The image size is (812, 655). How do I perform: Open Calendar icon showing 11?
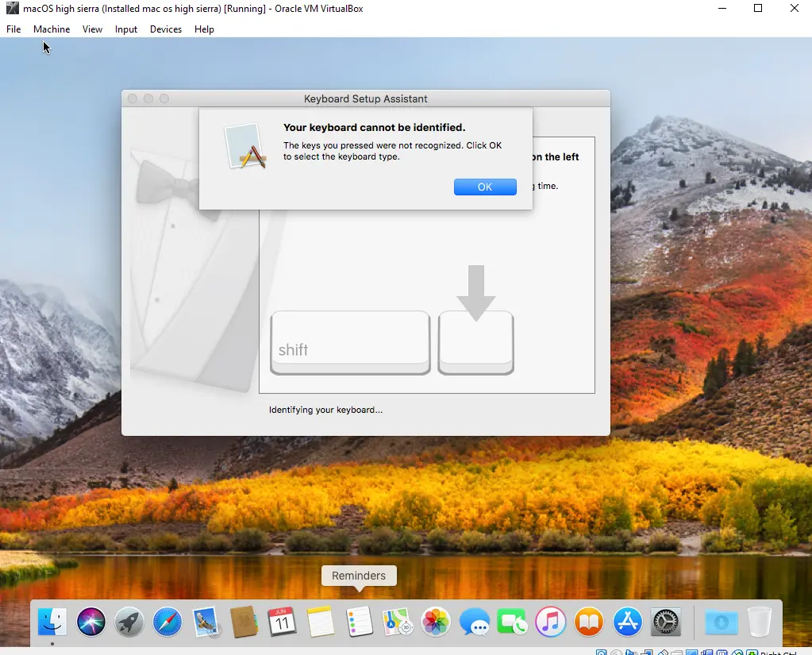pyautogui.click(x=283, y=622)
